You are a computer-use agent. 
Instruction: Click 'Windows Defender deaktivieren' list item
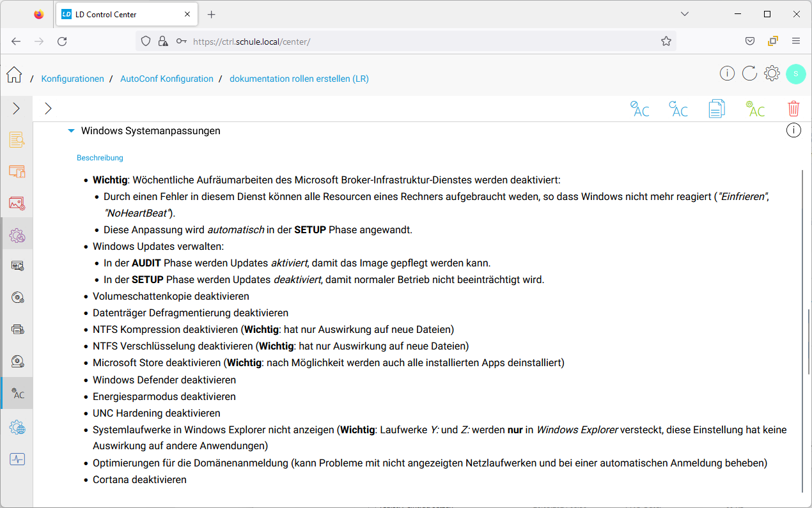pyautogui.click(x=164, y=380)
